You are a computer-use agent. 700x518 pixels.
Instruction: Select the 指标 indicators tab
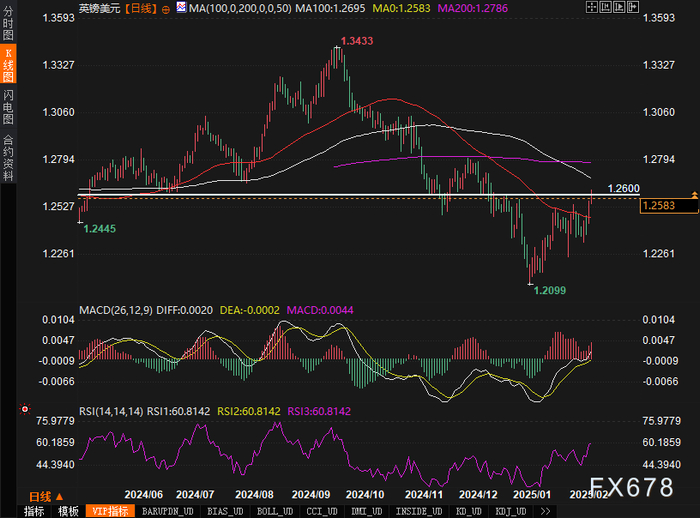click(x=34, y=511)
